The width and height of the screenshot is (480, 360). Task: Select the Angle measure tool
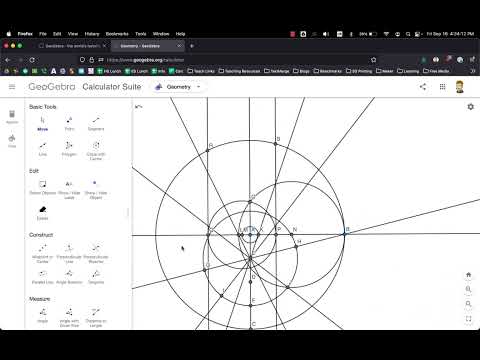[43, 315]
